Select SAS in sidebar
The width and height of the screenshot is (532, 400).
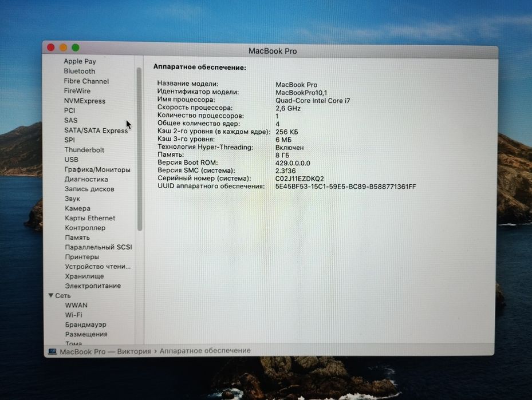[70, 120]
